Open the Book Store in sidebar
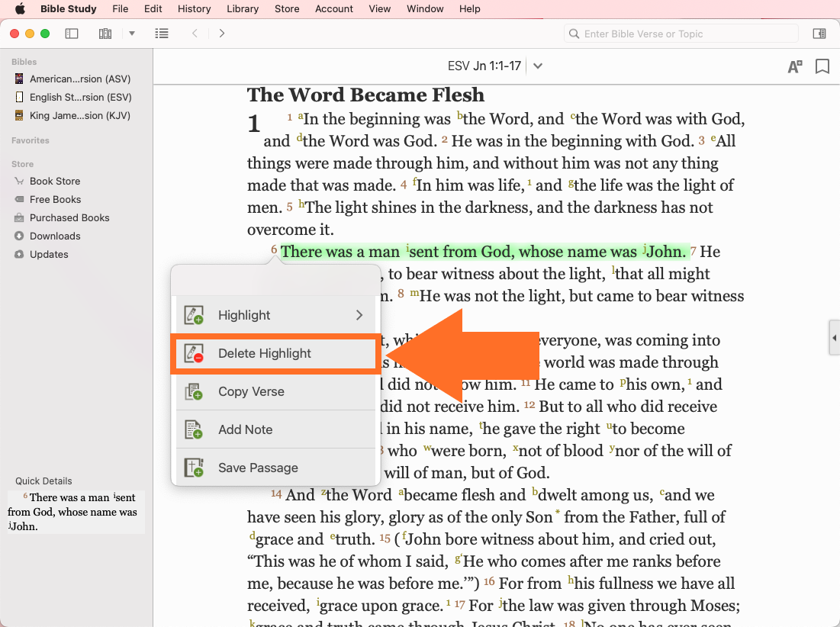The width and height of the screenshot is (840, 627). pyautogui.click(x=54, y=181)
